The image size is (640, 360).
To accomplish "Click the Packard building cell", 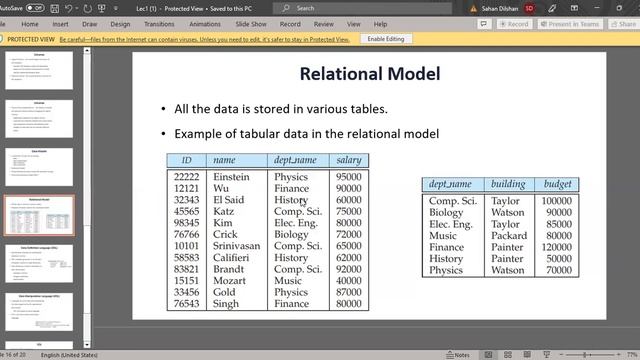I will 509,236.
